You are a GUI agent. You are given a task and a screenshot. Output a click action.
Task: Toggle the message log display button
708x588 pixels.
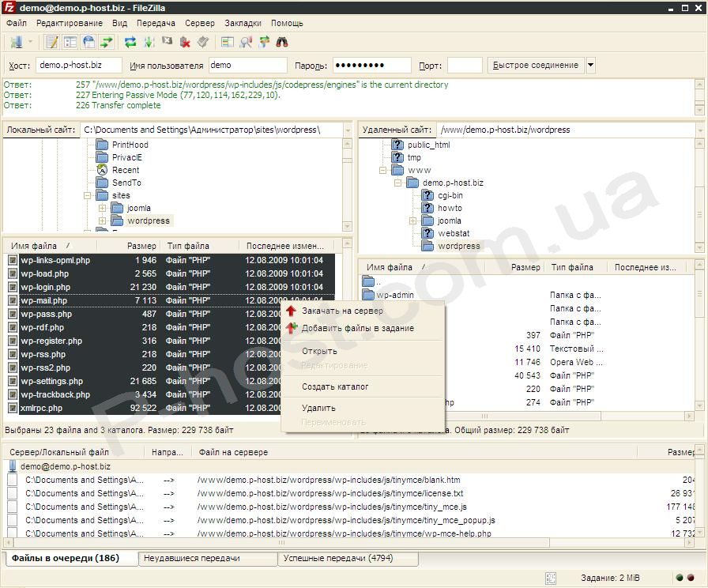(52, 43)
